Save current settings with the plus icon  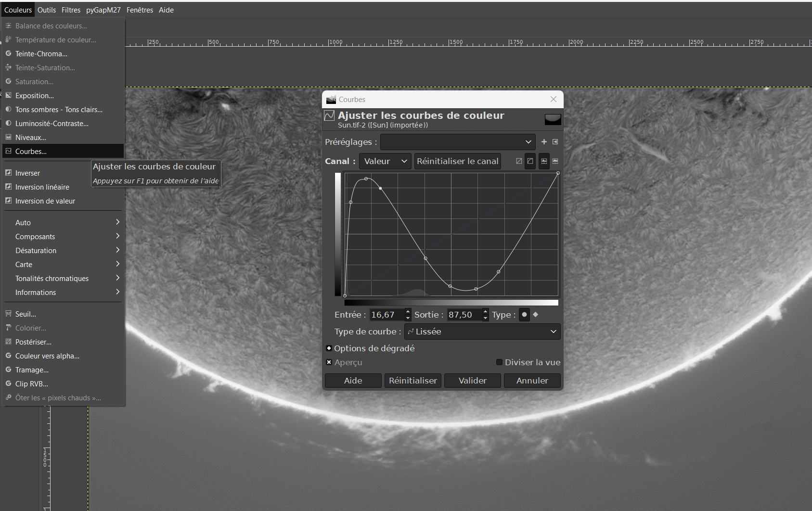[544, 142]
